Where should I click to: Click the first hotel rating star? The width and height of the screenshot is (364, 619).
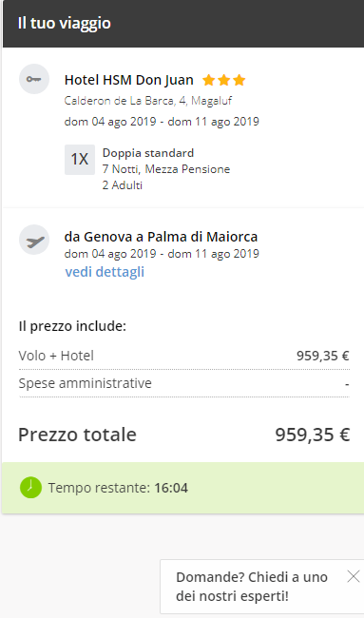(208, 81)
